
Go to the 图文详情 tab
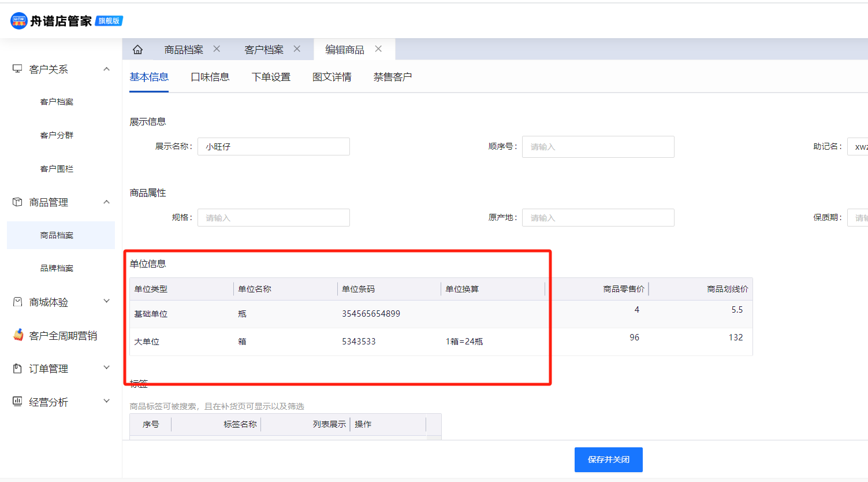point(331,77)
